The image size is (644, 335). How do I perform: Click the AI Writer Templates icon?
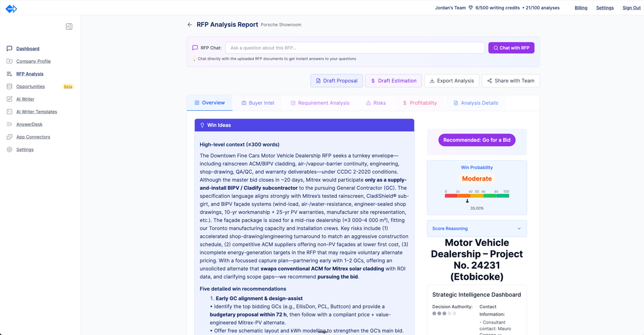point(9,112)
